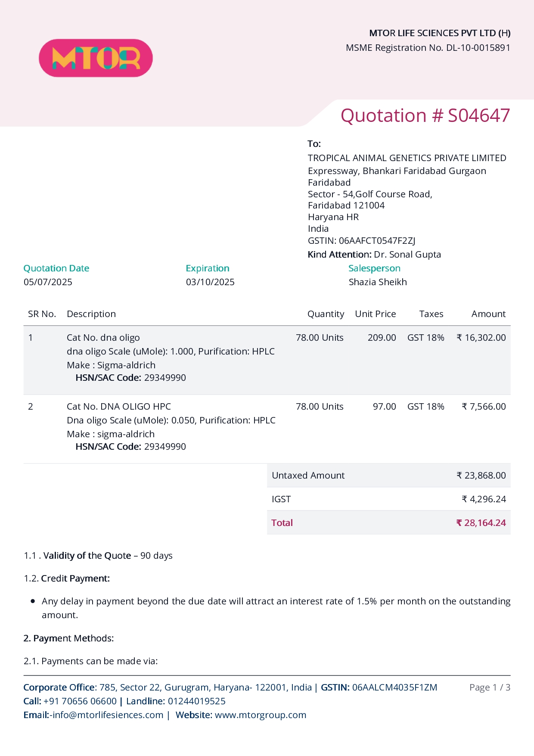Select the Total amount ₹ 28,164.24
This screenshot has height=756, width=534.
[481, 523]
